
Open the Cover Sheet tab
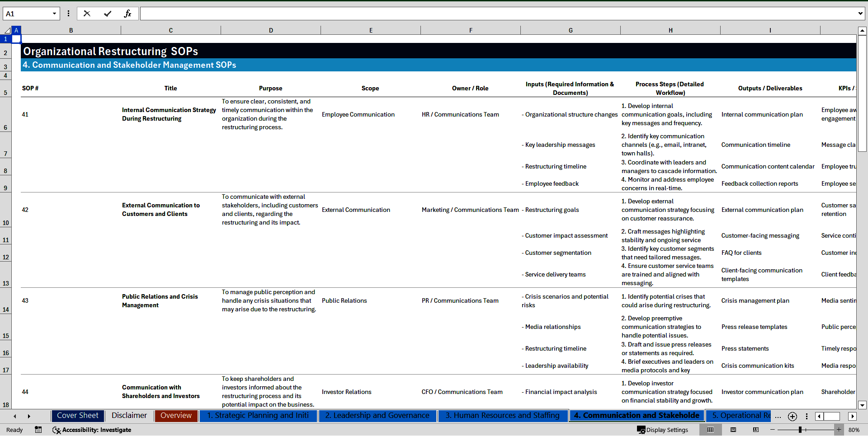tap(78, 416)
